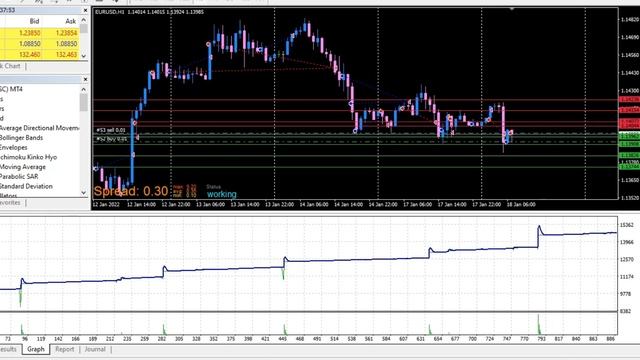Click the Spread: 0.30 label

131,191
